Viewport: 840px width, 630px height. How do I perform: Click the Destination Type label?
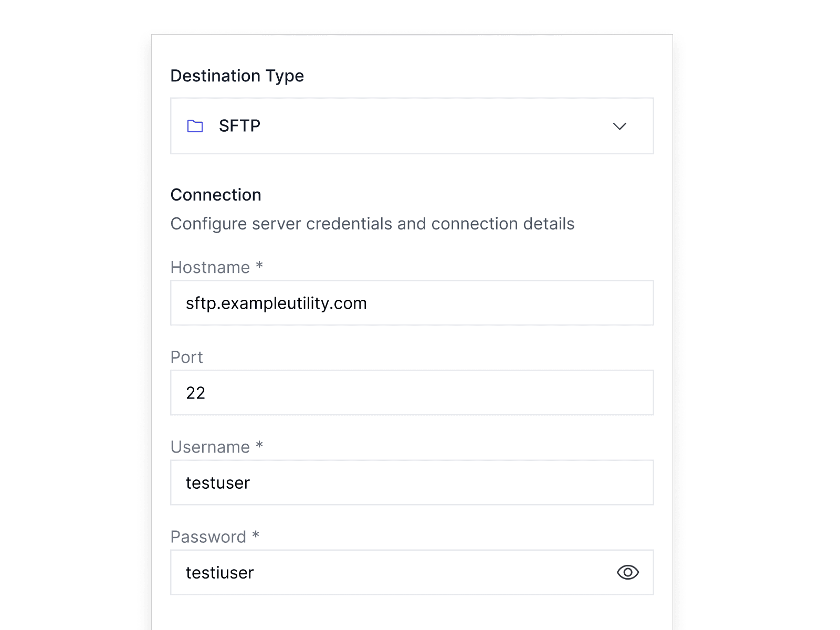[237, 76]
